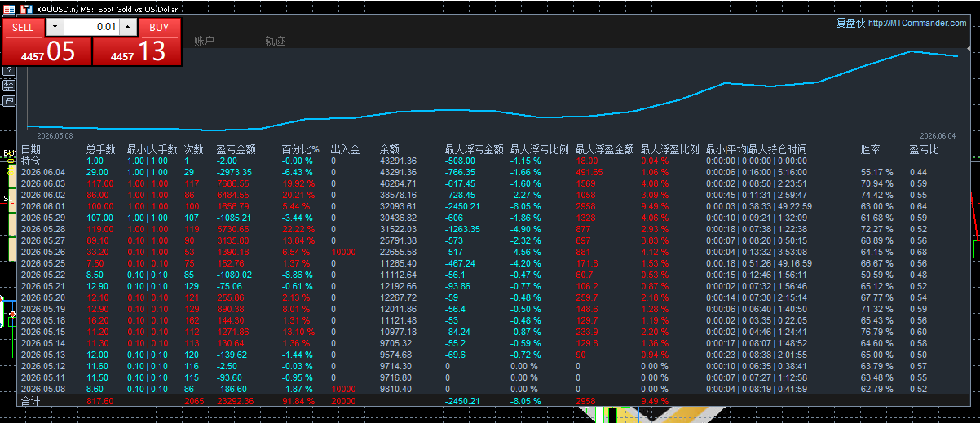Screen dimensions: 980x423
Task: Open the http://MTCommander.com link
Action: (x=917, y=24)
